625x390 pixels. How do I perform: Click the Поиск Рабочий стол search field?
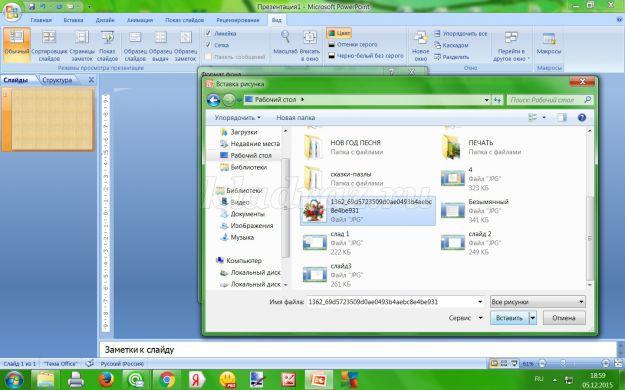tap(550, 100)
